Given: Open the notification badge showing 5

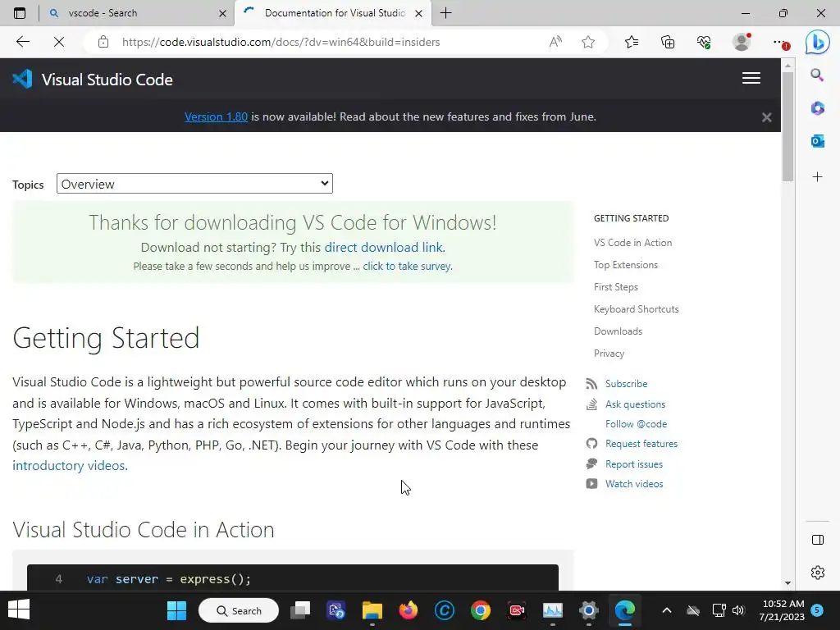Looking at the screenshot, I should click(x=817, y=609).
